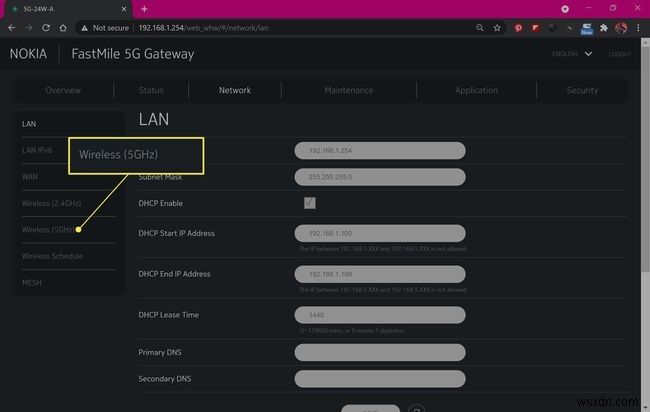Viewport: 650px width, 412px height.
Task: Click the 'DHCP Enable' label
Action: pyautogui.click(x=160, y=203)
